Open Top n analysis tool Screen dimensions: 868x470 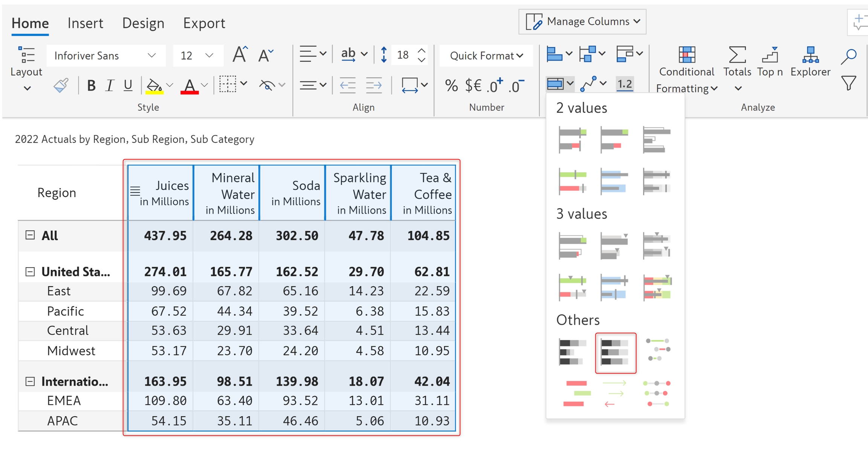point(770,61)
